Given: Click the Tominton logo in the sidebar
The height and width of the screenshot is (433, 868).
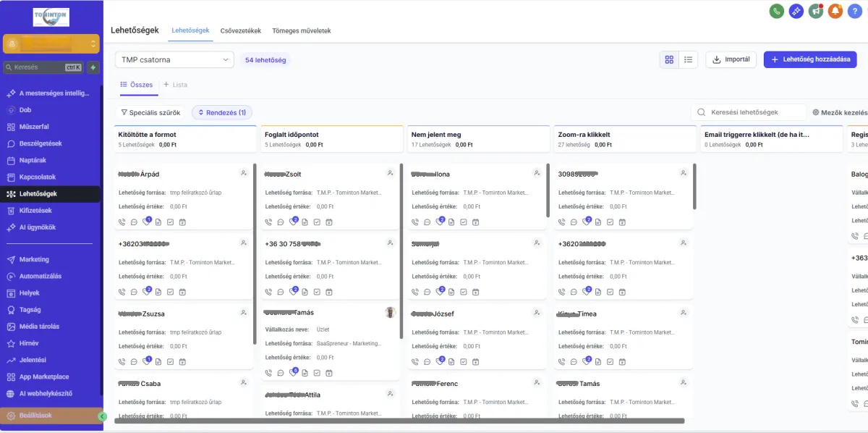Looking at the screenshot, I should pyautogui.click(x=51, y=17).
